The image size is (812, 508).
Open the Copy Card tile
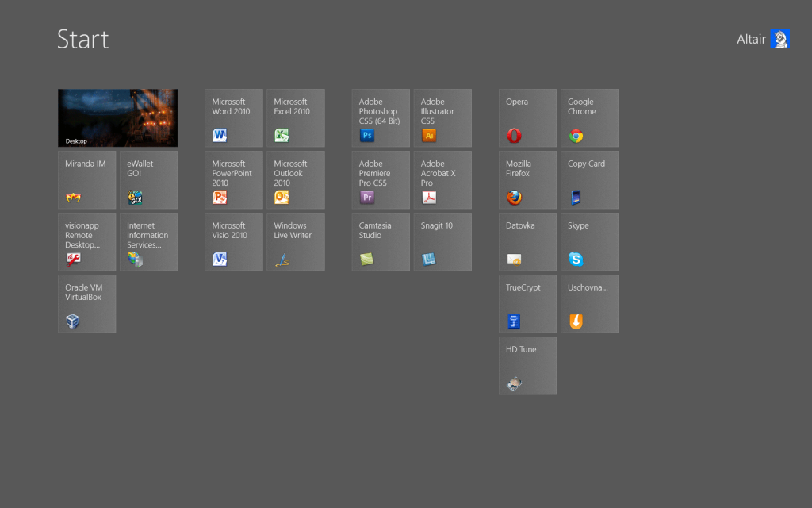pyautogui.click(x=589, y=180)
